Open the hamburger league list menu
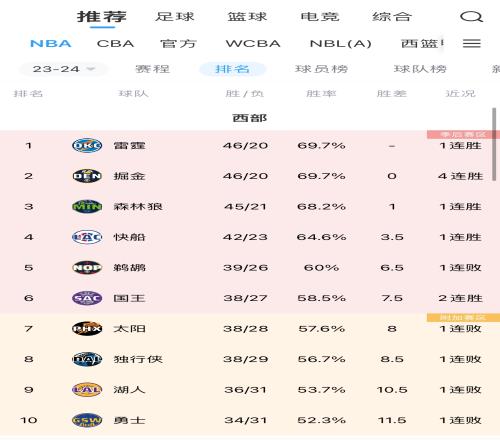500x440 pixels. click(x=472, y=43)
